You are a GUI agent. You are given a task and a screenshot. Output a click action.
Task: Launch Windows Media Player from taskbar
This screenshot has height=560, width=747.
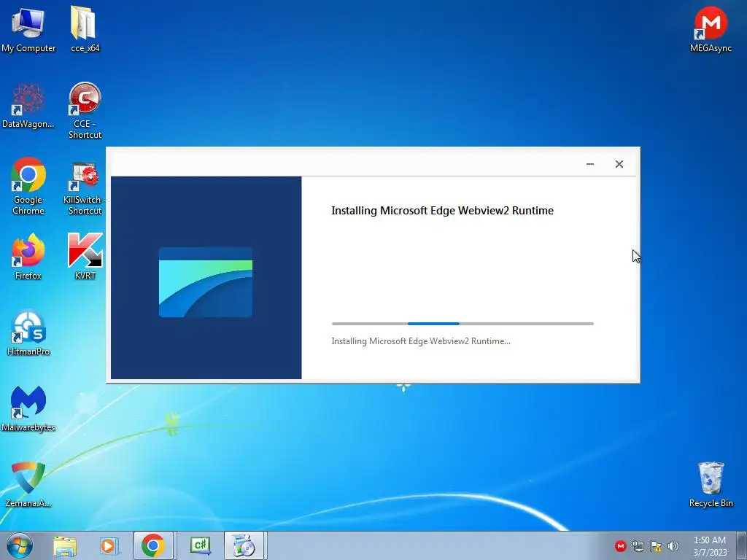click(x=108, y=545)
